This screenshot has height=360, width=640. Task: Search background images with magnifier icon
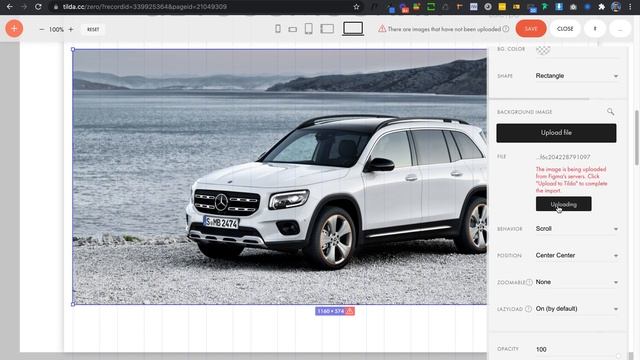611,111
